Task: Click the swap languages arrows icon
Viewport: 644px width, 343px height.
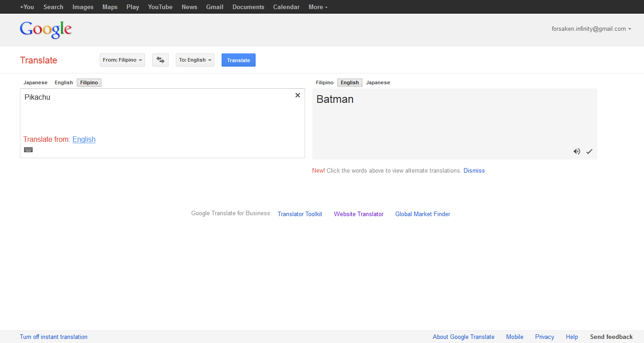Action: coord(160,60)
